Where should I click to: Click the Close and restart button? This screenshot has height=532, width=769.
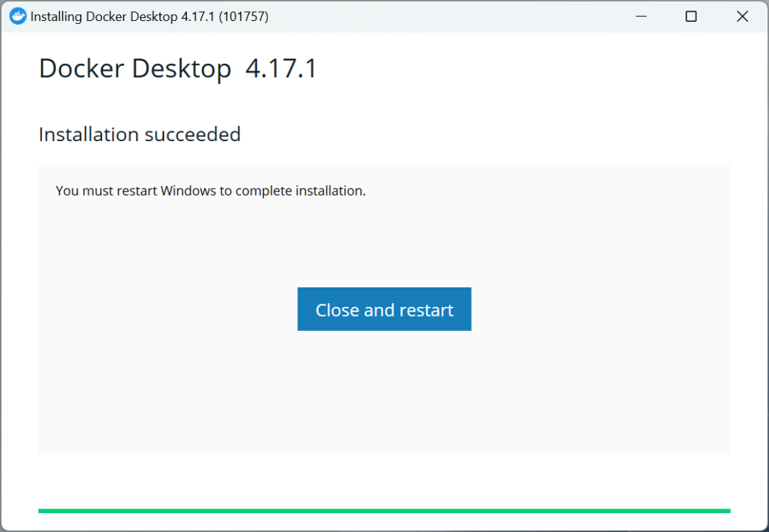[384, 309]
